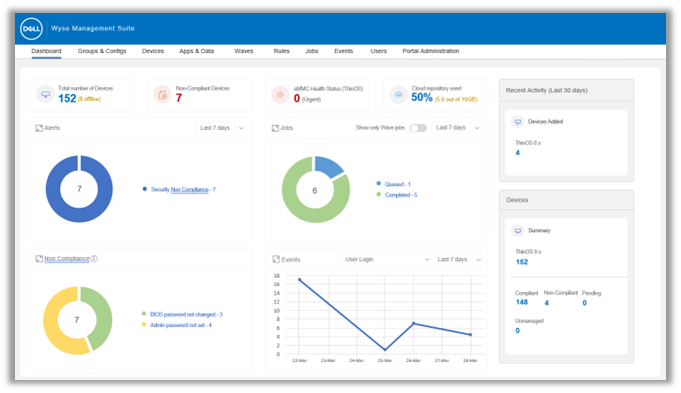The image size is (681, 393).
Task: Open the Rules tab
Action: click(281, 51)
